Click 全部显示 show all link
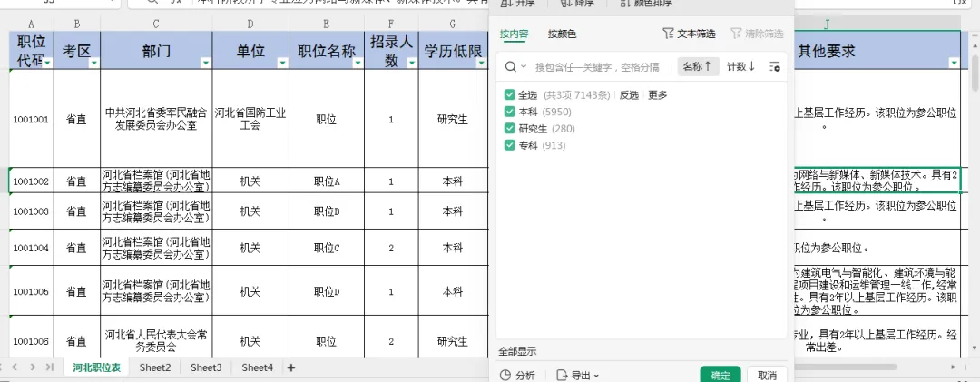Image resolution: width=980 pixels, height=382 pixels. pos(517,351)
